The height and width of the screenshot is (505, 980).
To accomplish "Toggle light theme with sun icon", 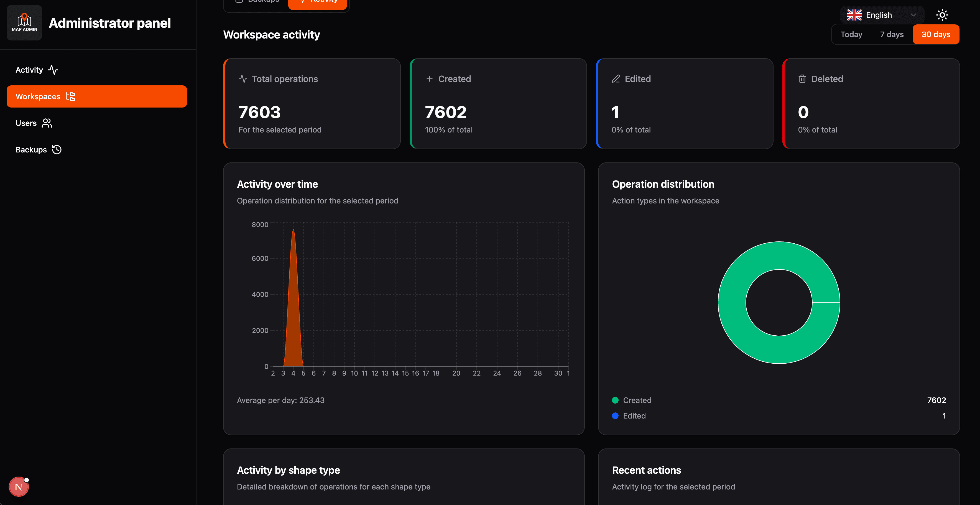I will (x=942, y=15).
